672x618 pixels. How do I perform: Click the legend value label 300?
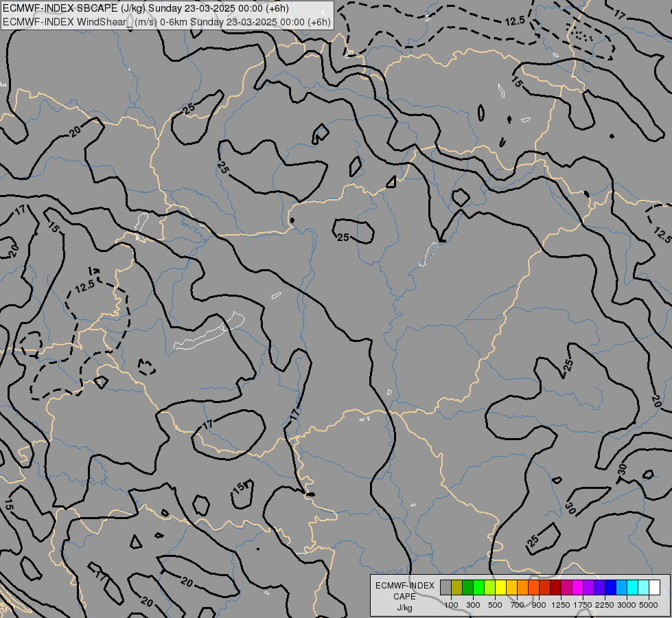(473, 605)
